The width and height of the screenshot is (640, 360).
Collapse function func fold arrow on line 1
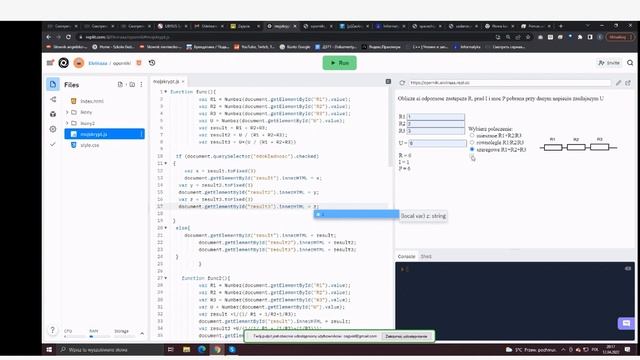[x=165, y=92]
